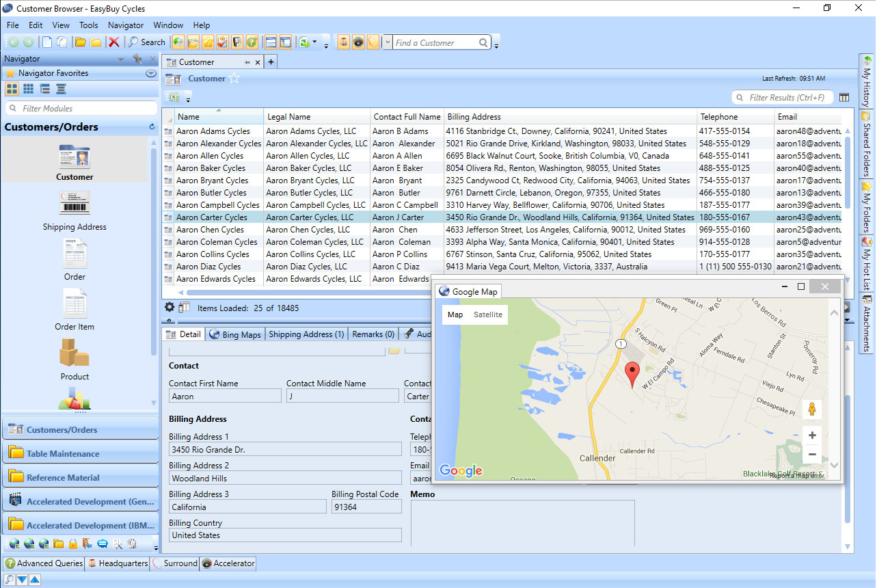Sort by the Telephone column header

[736, 117]
